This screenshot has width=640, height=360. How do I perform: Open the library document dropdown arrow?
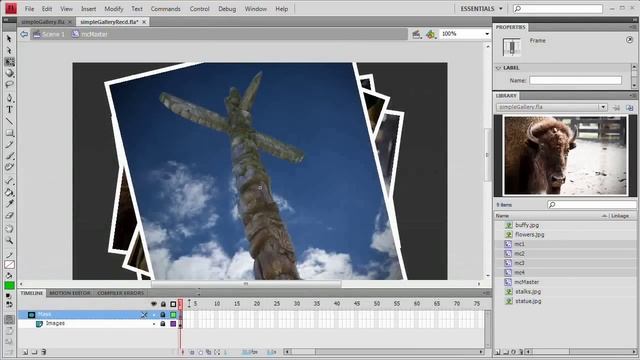(603, 107)
